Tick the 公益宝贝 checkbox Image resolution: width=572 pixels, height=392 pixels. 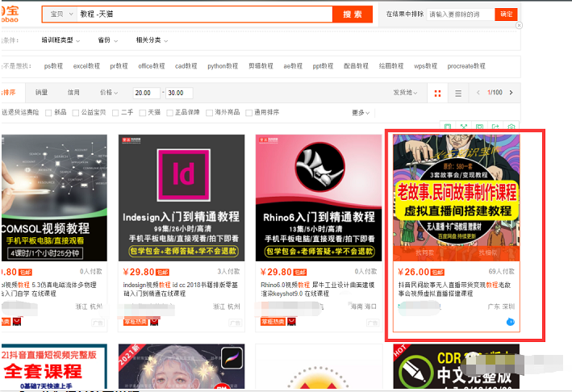(76, 113)
